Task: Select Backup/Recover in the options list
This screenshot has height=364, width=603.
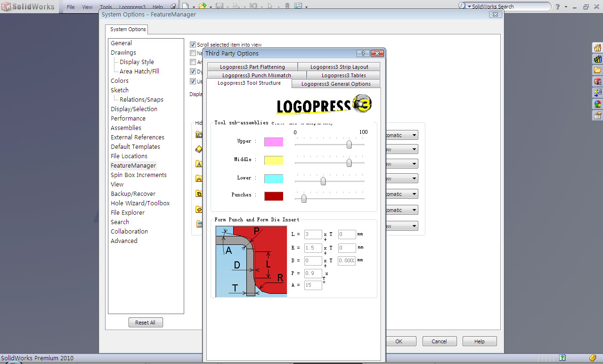Action: pyautogui.click(x=133, y=194)
